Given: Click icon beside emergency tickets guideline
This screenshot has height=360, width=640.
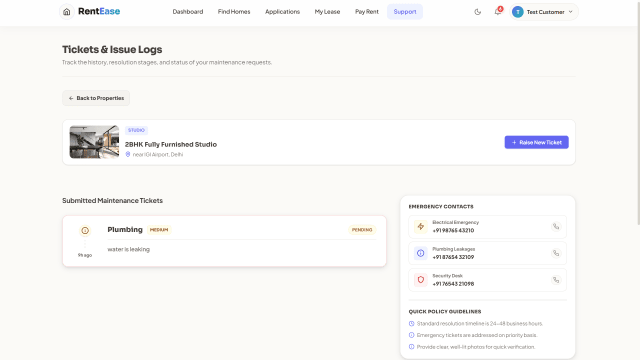Looking at the screenshot, I should 411,335.
